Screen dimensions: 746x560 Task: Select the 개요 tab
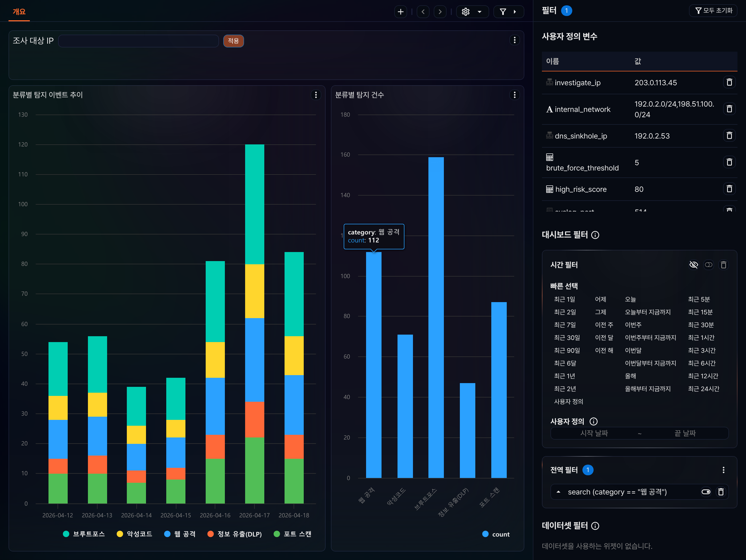tap(19, 11)
